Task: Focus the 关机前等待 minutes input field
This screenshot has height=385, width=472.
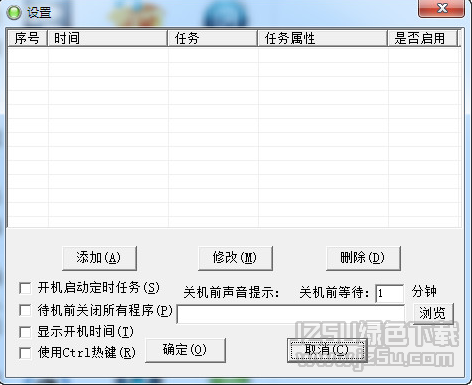Action: click(x=389, y=293)
